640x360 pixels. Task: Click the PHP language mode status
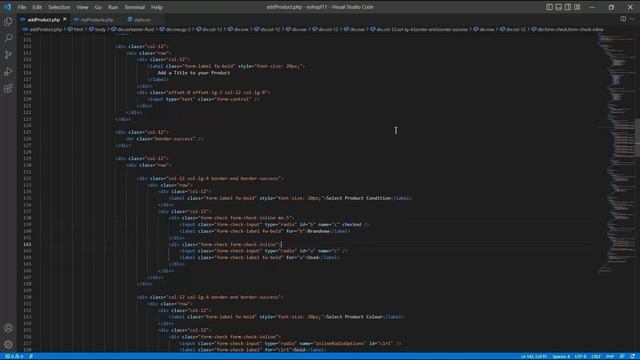[x=610, y=356]
